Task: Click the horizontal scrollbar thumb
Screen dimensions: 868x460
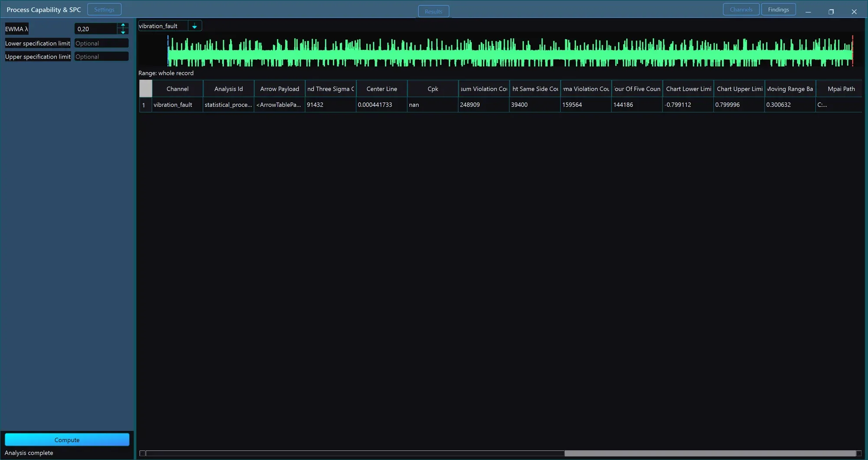Action: pos(710,453)
